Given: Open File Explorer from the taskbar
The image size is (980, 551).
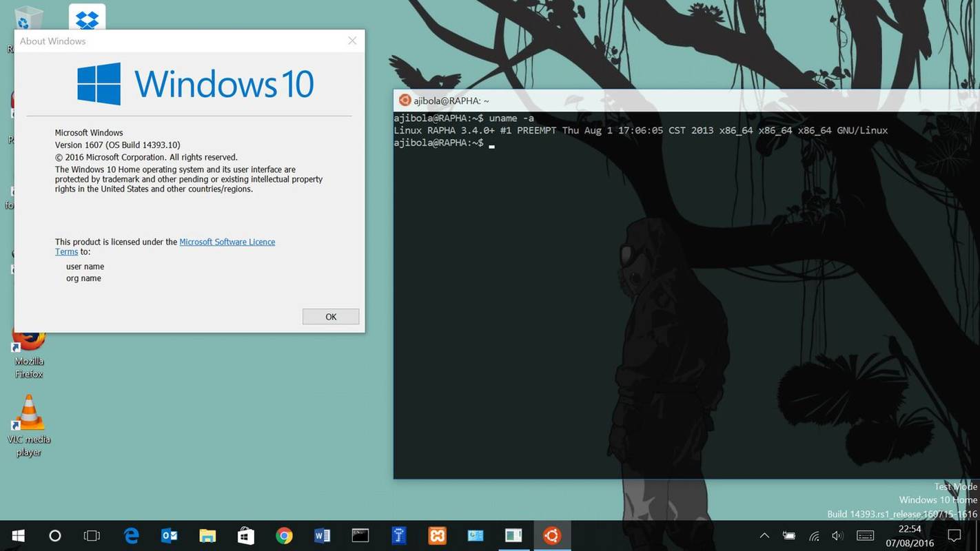Looking at the screenshot, I should [x=207, y=536].
